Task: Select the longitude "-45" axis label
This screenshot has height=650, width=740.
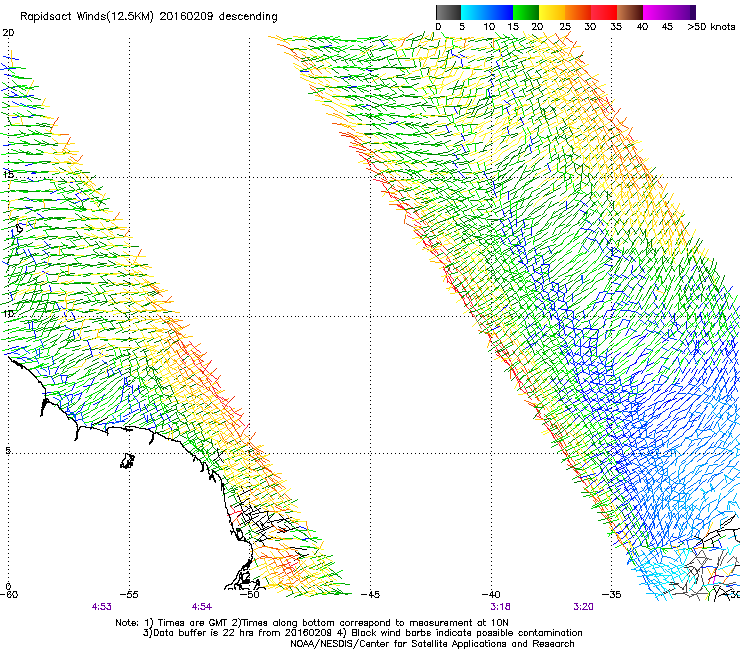Action: [370, 594]
